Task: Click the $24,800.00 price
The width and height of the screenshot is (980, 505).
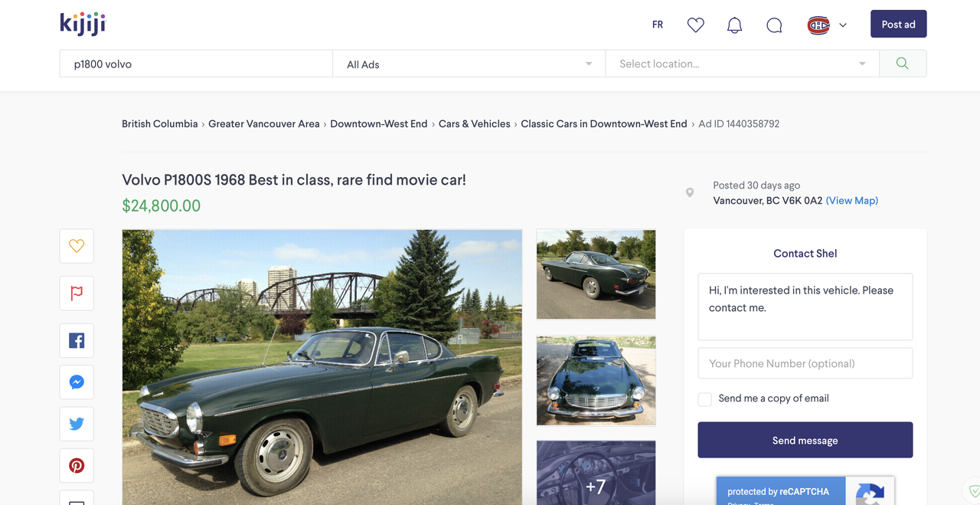Action: pos(161,205)
